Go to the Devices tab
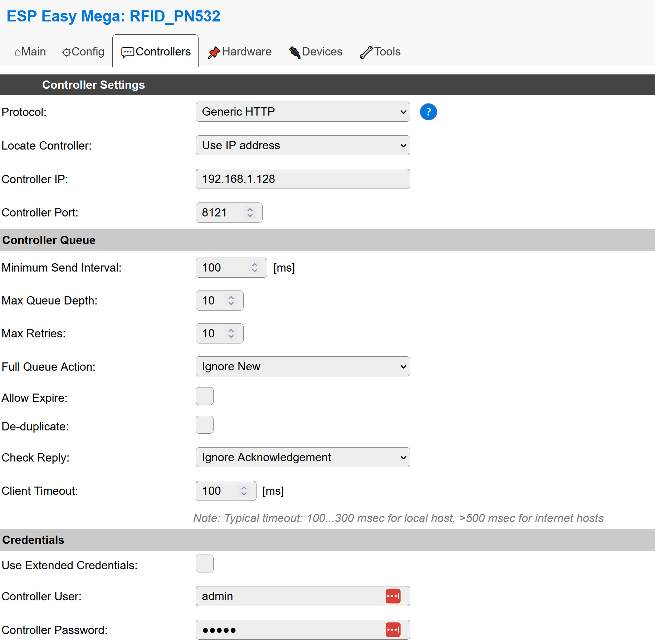 (x=316, y=52)
